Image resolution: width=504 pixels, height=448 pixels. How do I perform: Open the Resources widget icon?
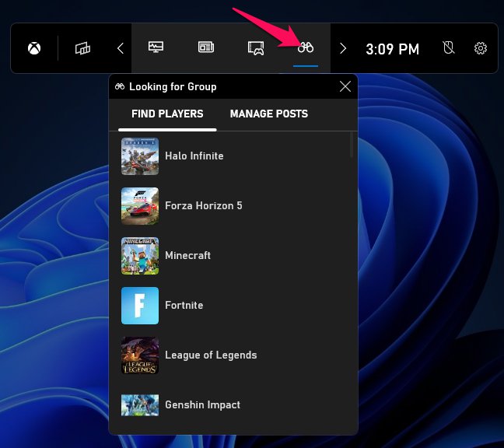click(x=206, y=47)
